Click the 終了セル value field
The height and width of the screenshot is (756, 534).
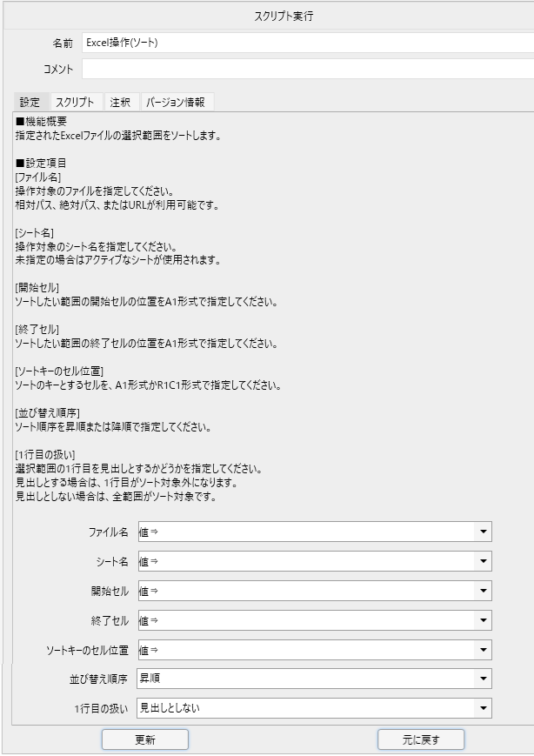(304, 621)
